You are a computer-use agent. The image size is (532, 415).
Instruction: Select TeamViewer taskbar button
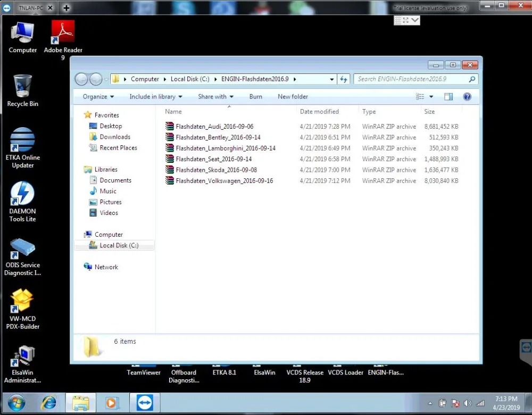click(x=145, y=403)
